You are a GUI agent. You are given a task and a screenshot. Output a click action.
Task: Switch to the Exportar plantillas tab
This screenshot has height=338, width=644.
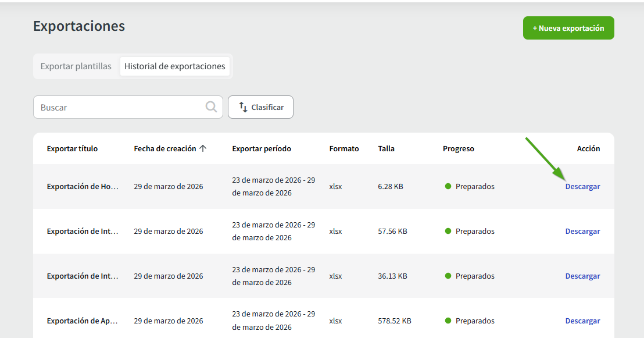click(76, 66)
